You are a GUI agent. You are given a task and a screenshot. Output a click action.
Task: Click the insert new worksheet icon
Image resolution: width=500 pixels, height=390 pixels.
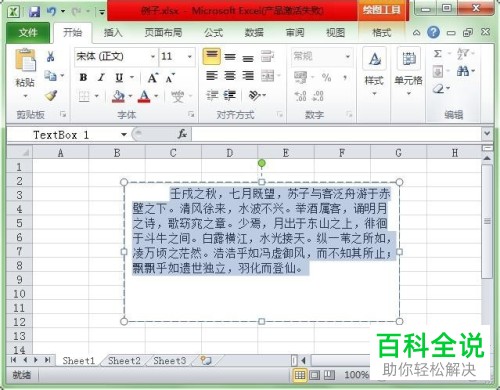pos(206,360)
